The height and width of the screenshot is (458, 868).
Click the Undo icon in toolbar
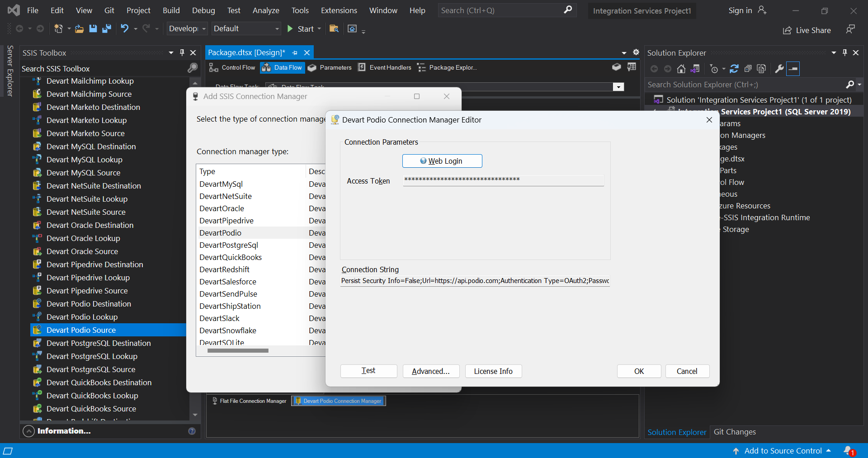coord(124,29)
